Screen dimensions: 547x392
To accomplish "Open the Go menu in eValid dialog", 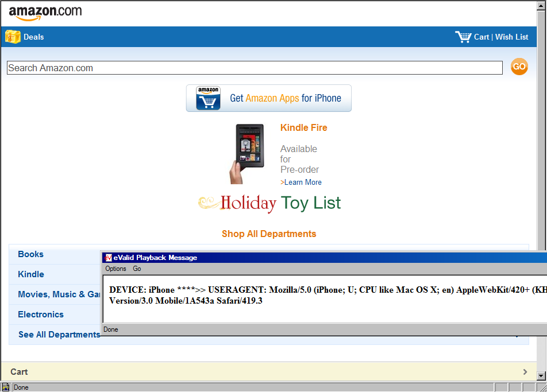I will tap(137, 269).
